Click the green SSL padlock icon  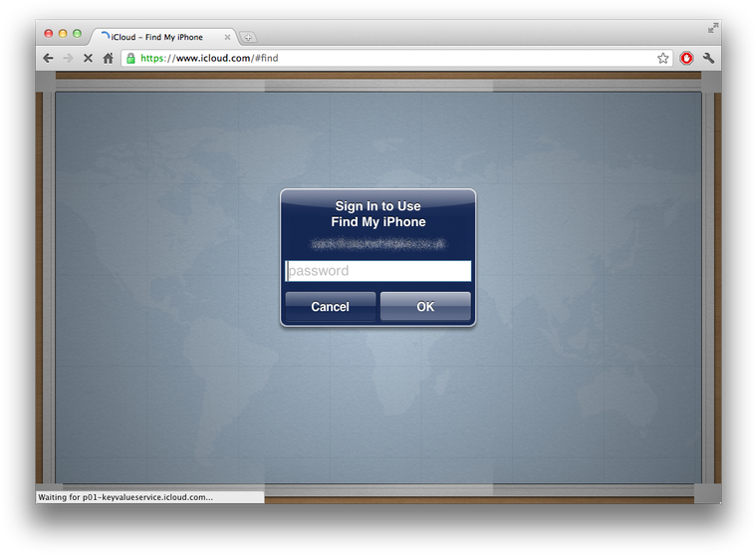130,59
